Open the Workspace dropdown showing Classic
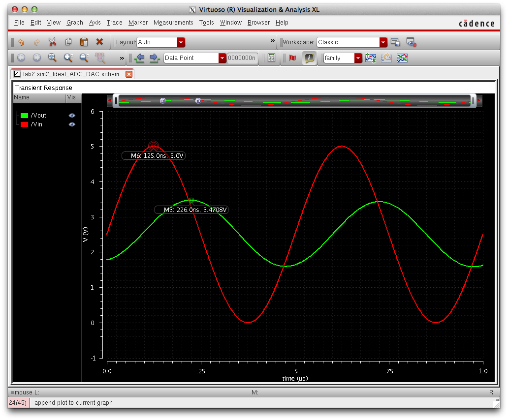The height and width of the screenshot is (420, 508). pyautogui.click(x=383, y=42)
